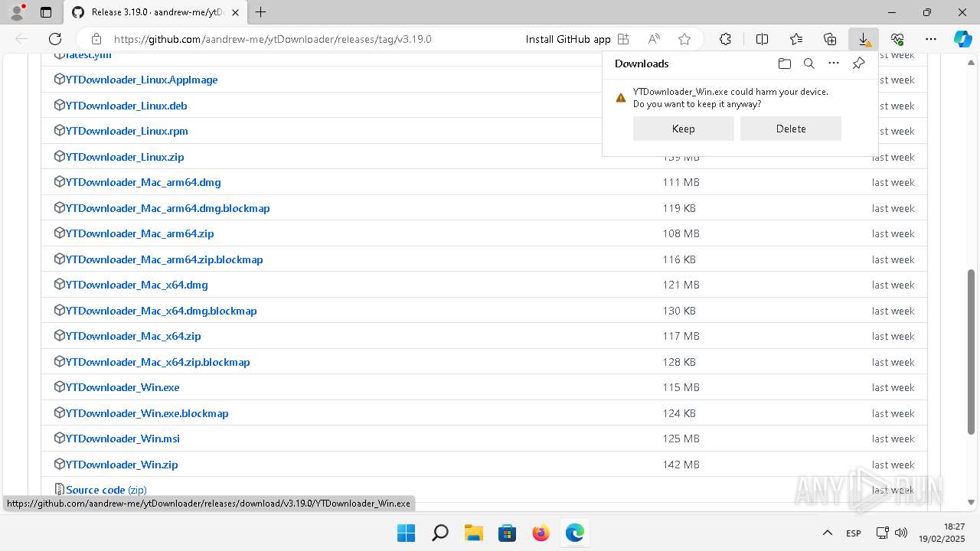Open Browser essentials heart icon
The image size is (980, 551).
click(897, 39)
